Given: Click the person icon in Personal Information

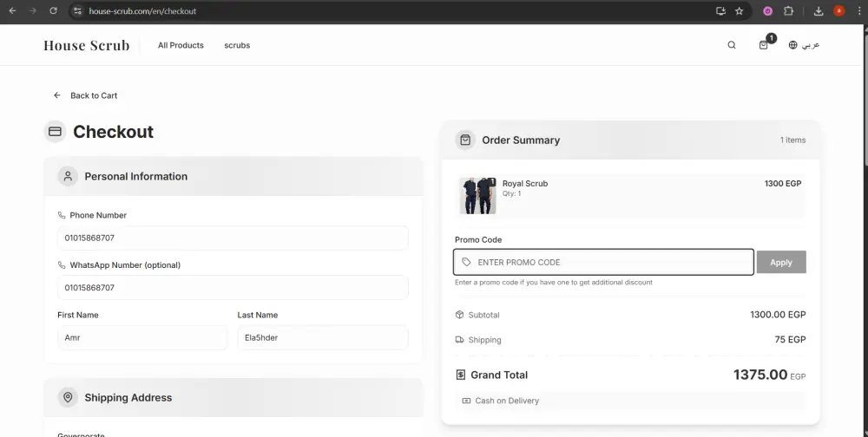Looking at the screenshot, I should click(68, 176).
